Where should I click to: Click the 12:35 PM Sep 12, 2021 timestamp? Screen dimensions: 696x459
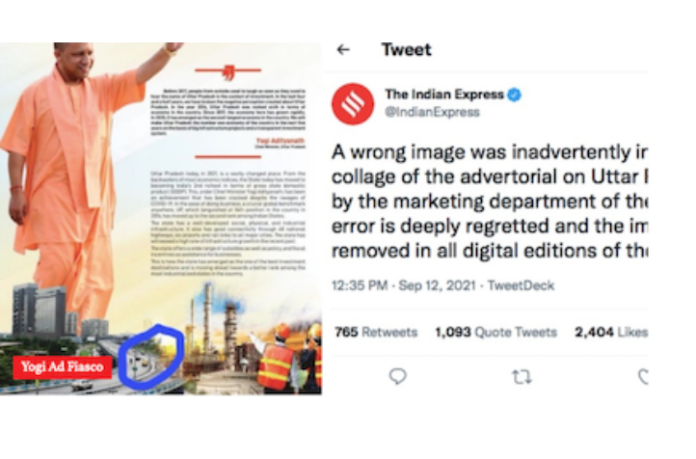403,285
